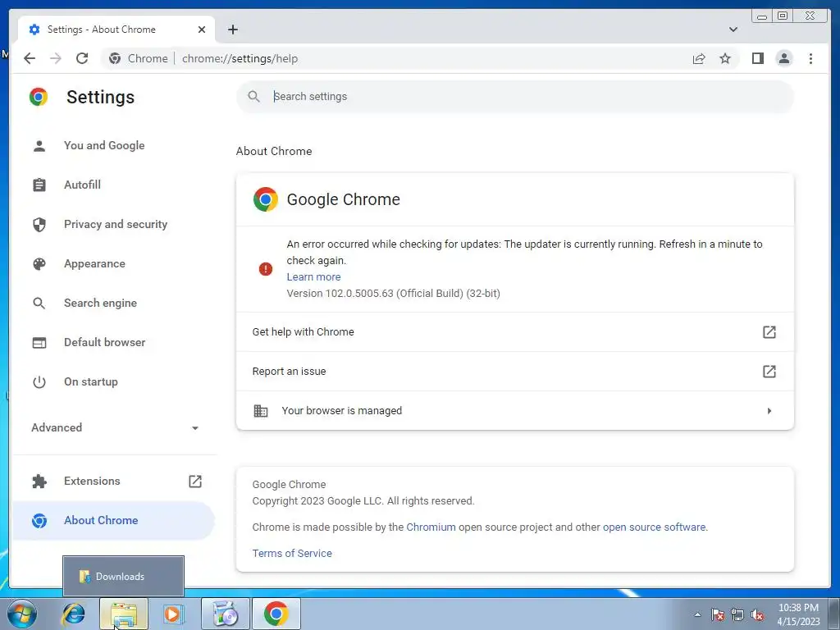The width and height of the screenshot is (840, 630).
Task: Click the shield icon beside Privacy and security
Action: (x=39, y=225)
